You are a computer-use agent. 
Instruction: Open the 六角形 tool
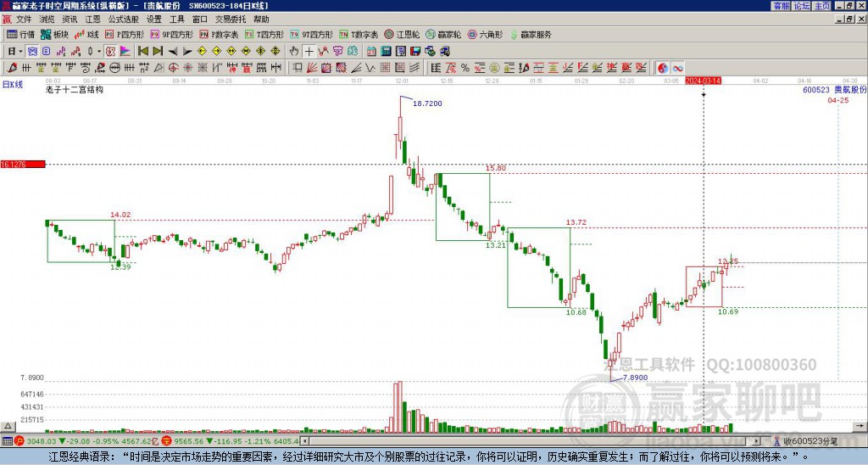[x=485, y=34]
